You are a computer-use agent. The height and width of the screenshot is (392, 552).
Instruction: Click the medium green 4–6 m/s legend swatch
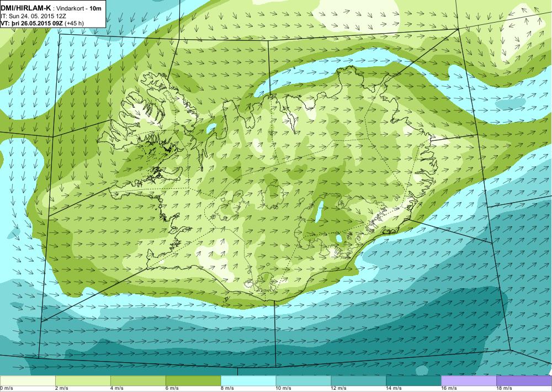coord(138,381)
